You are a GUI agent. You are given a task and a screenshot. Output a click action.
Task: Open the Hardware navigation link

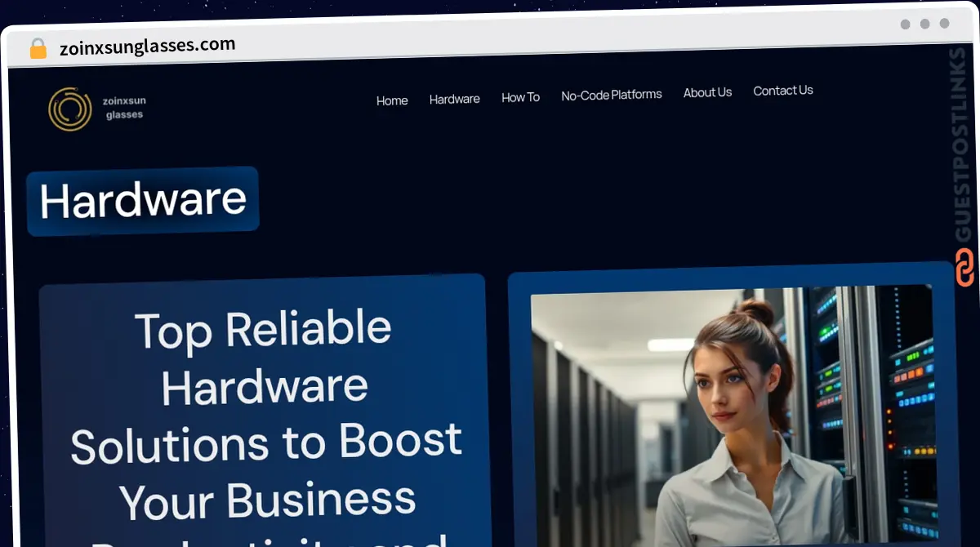[x=455, y=99]
